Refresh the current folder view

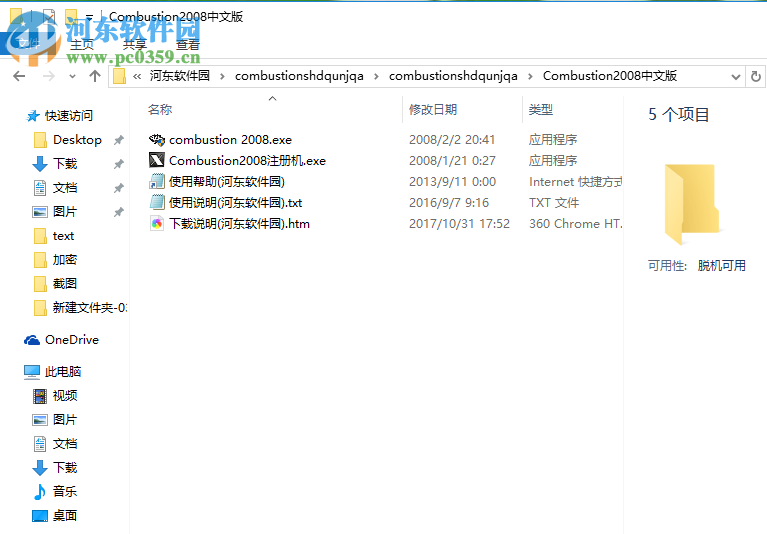(756, 76)
